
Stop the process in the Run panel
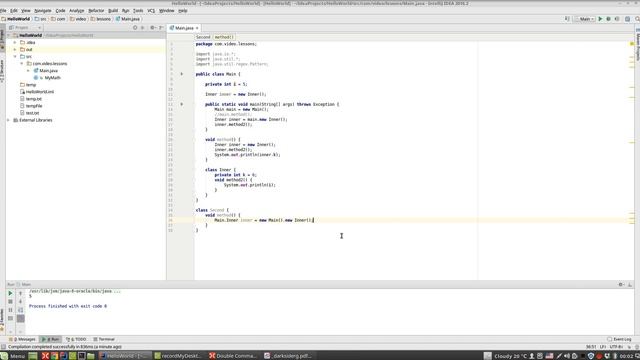coord(10,302)
